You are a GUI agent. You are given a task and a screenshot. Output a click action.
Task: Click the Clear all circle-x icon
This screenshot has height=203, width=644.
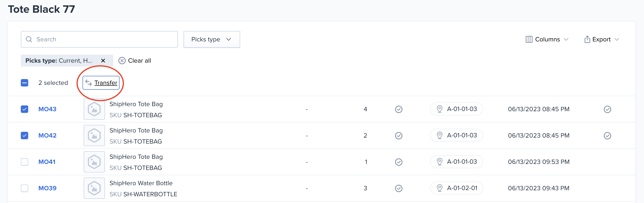tap(122, 61)
